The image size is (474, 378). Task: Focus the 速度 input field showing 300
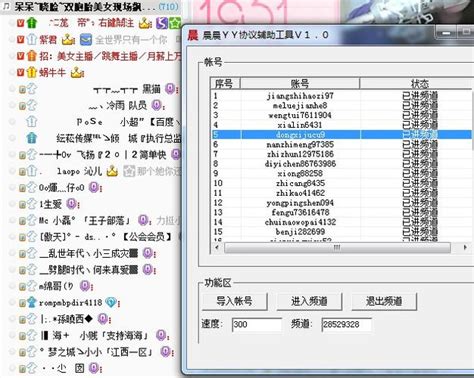click(x=257, y=324)
